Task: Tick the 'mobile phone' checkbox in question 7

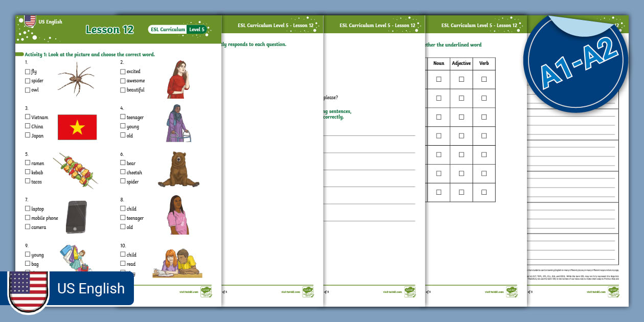Action: coord(28,218)
